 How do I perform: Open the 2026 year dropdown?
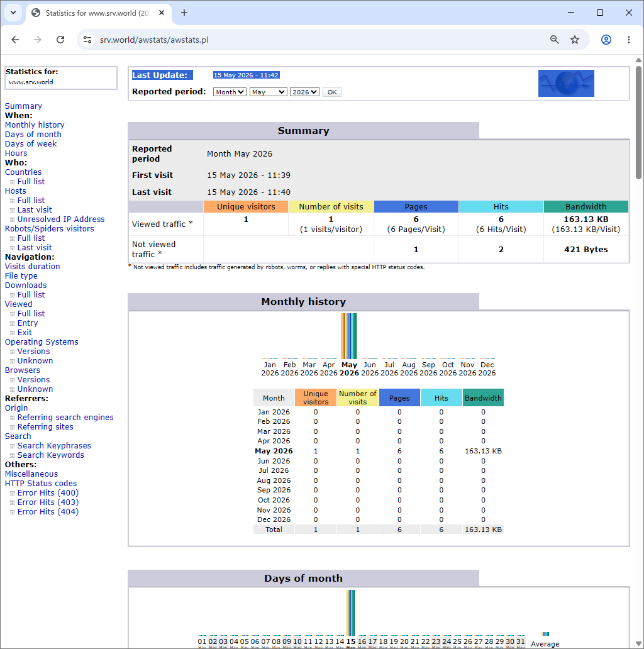click(x=304, y=92)
